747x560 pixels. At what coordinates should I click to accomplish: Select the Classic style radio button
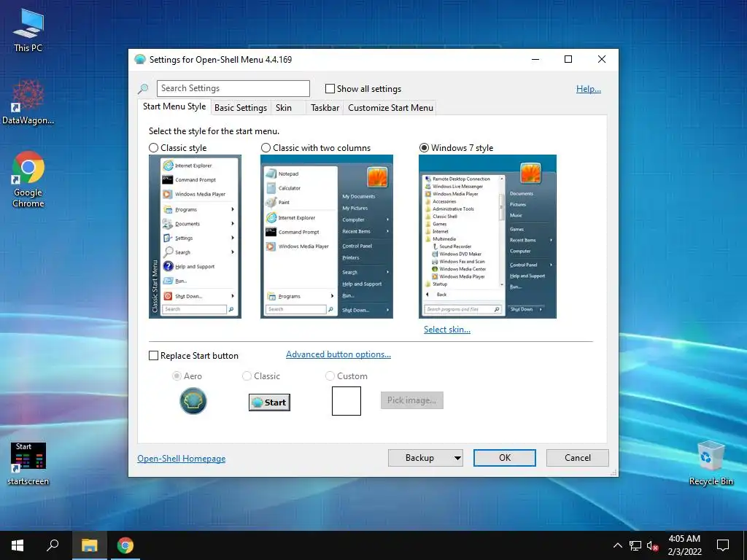pos(153,147)
